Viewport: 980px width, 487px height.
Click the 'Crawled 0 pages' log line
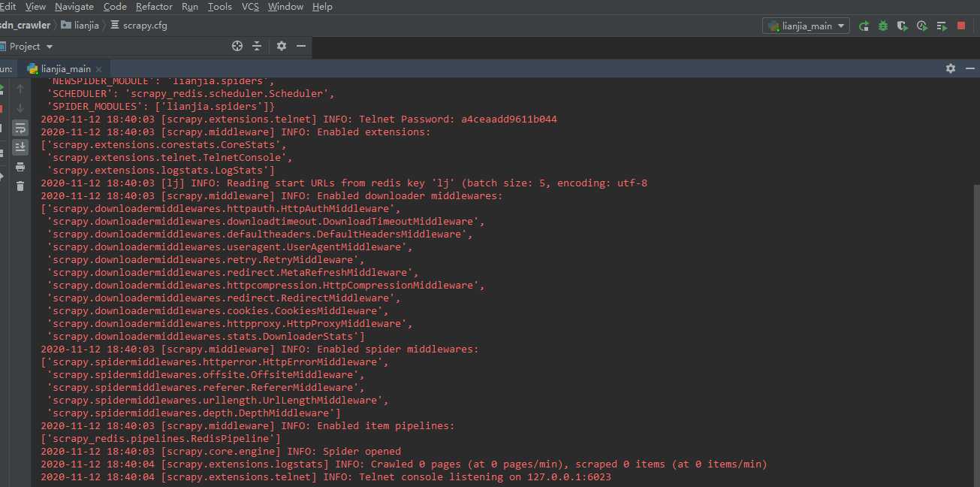click(404, 464)
